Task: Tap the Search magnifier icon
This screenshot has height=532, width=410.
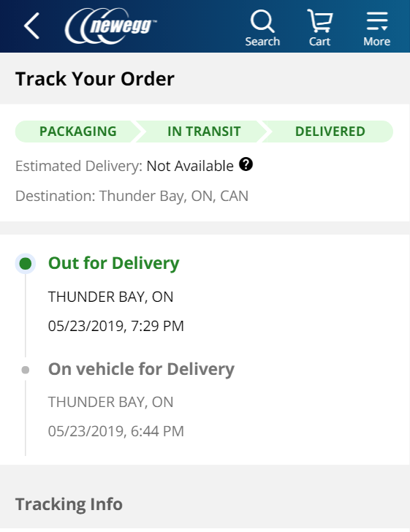Action: pos(262,21)
